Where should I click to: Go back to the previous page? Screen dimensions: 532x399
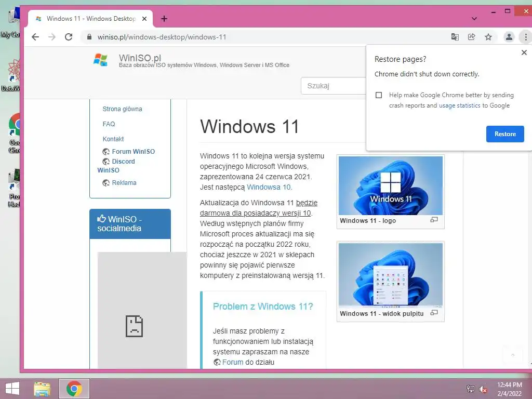35,37
